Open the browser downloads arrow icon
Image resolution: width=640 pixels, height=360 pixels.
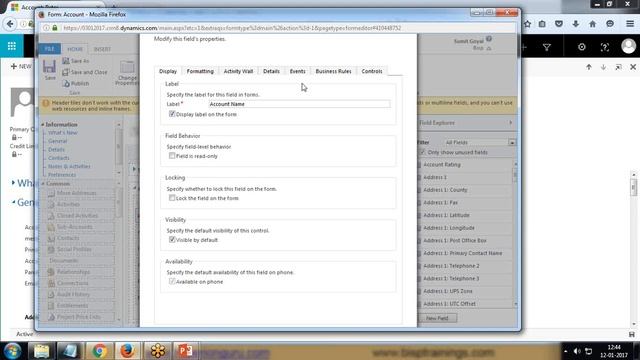pyautogui.click(x=576, y=24)
